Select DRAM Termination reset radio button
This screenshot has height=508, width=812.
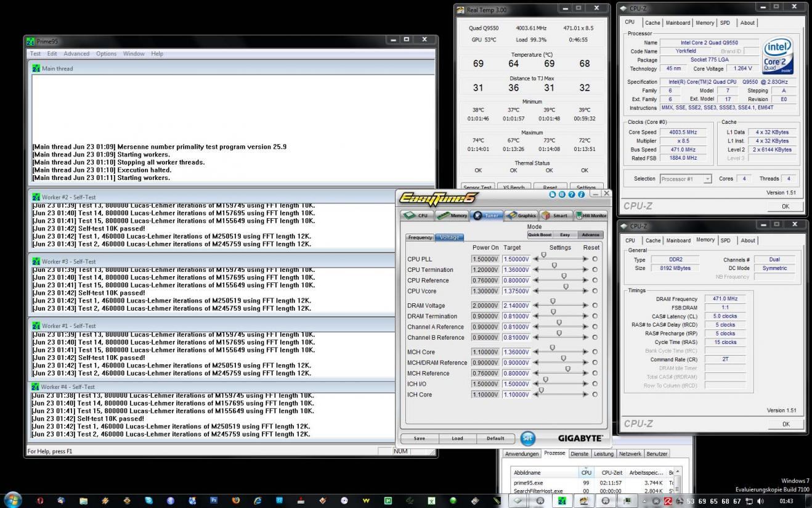click(595, 316)
